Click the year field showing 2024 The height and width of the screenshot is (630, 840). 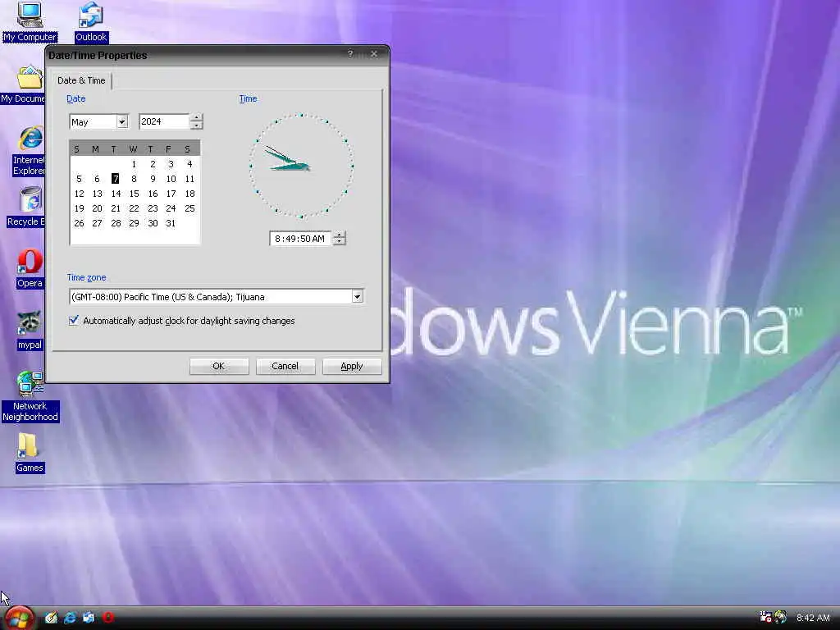point(164,121)
